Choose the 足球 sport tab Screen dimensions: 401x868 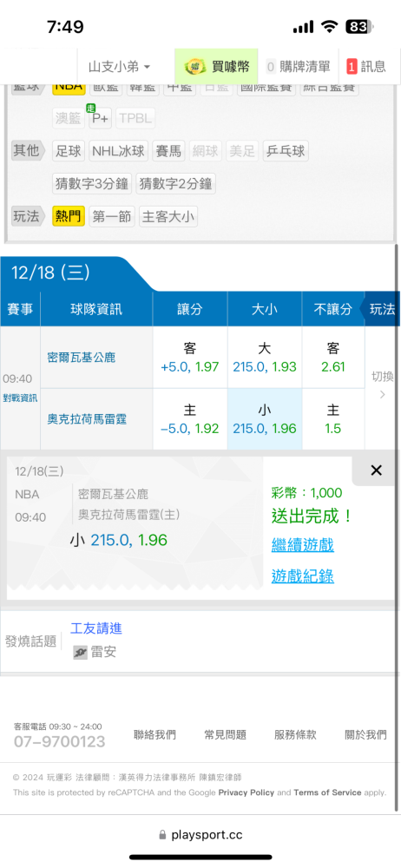click(69, 150)
